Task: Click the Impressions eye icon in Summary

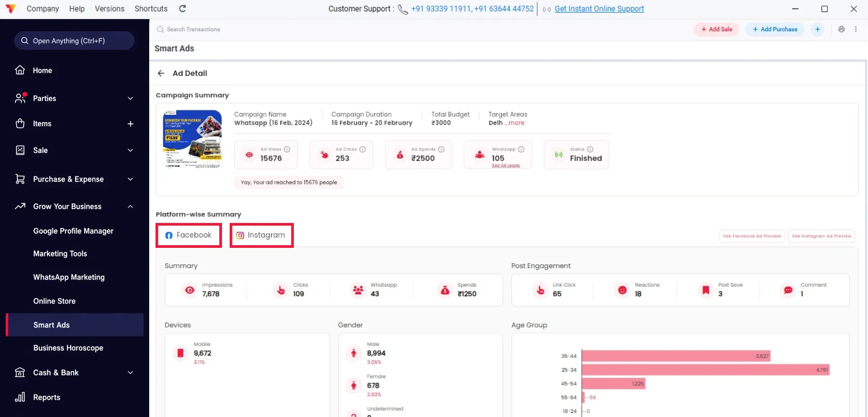Action: 190,290
